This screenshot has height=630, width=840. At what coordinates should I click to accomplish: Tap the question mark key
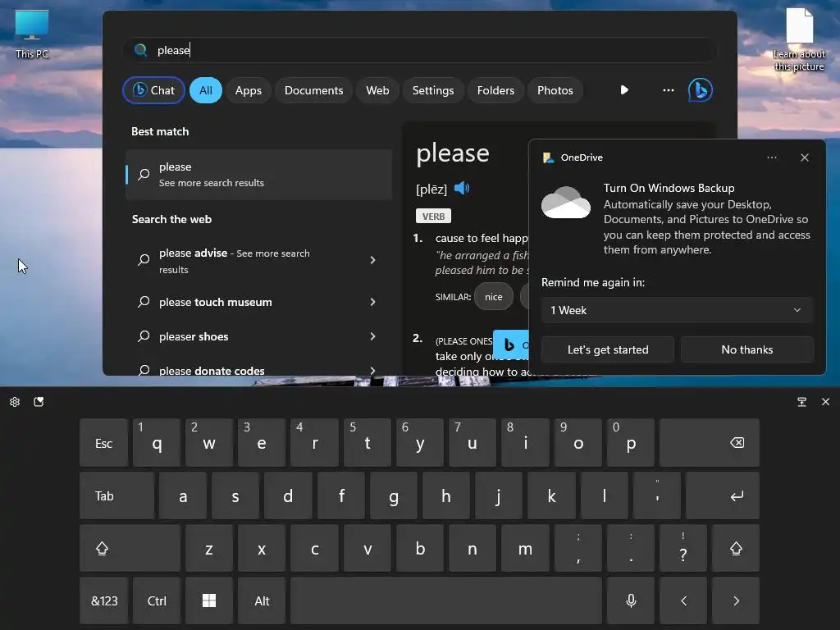(x=683, y=549)
